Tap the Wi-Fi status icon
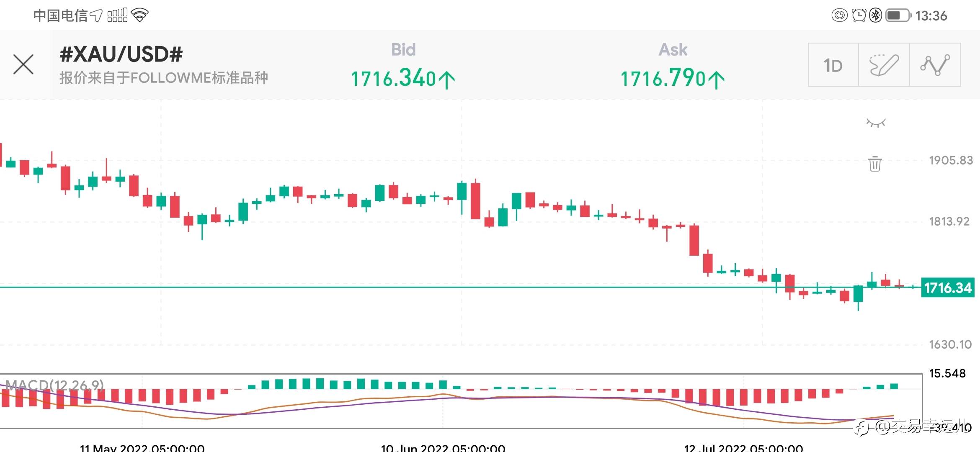 tap(140, 15)
